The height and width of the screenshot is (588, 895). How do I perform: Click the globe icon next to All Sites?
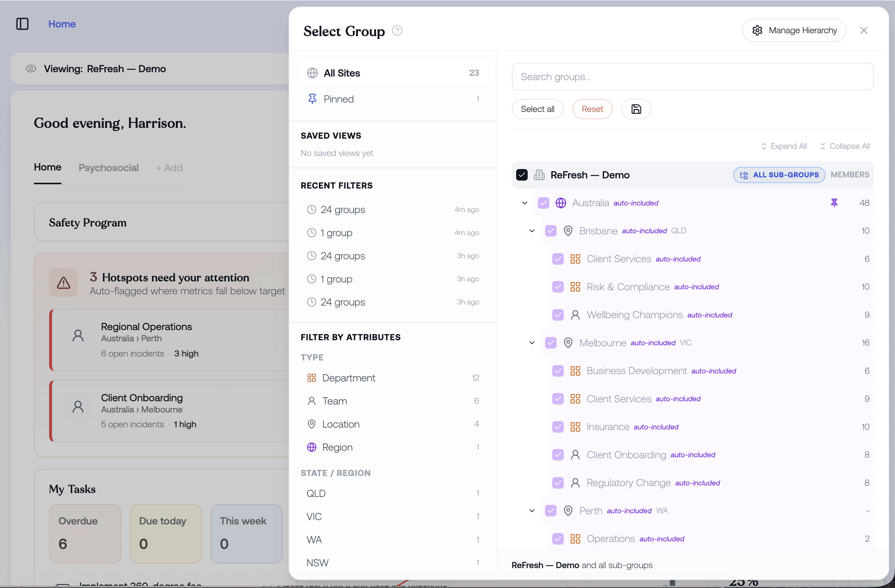click(x=312, y=73)
